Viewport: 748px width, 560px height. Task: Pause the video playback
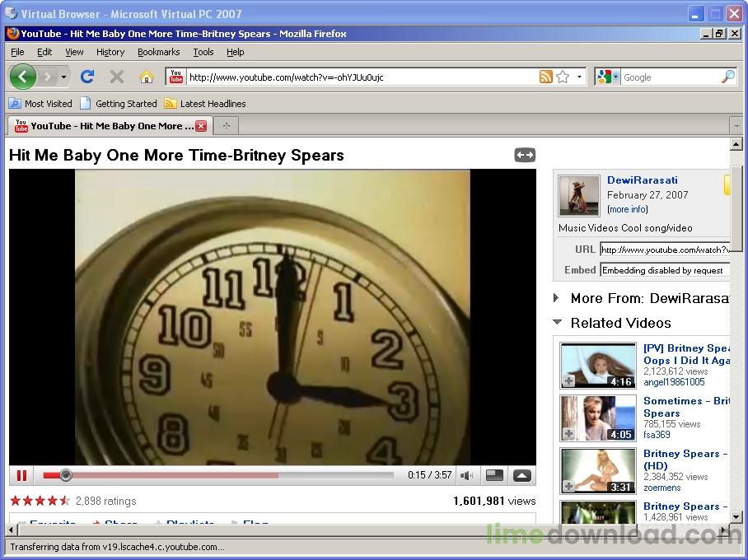(x=21, y=475)
